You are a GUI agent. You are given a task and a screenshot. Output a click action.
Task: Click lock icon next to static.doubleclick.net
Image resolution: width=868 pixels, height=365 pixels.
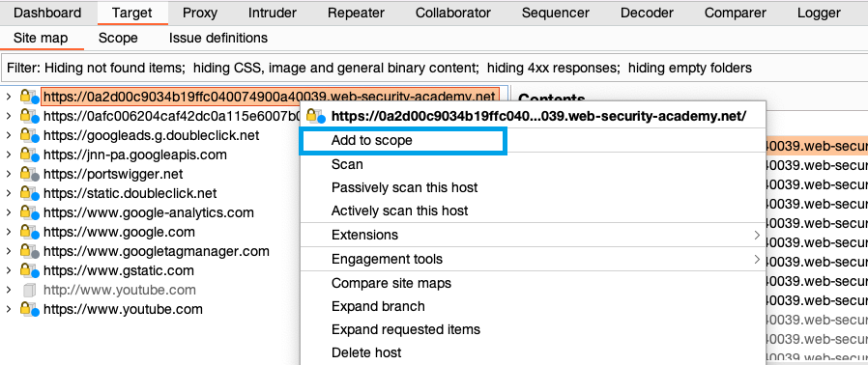pyautogui.click(x=29, y=193)
